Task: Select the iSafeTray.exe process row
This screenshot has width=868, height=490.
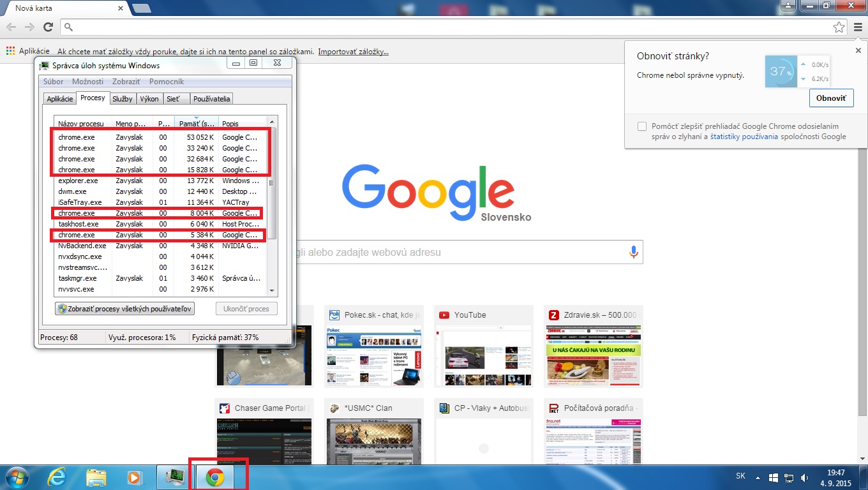Action: 160,202
